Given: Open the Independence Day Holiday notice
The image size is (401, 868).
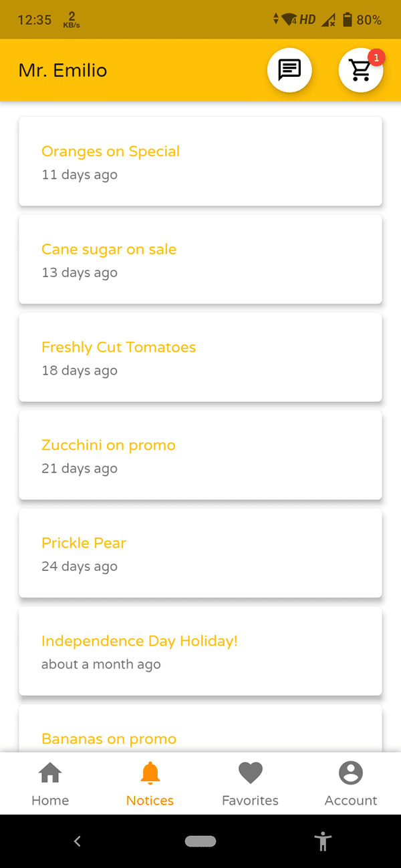Looking at the screenshot, I should pos(200,651).
